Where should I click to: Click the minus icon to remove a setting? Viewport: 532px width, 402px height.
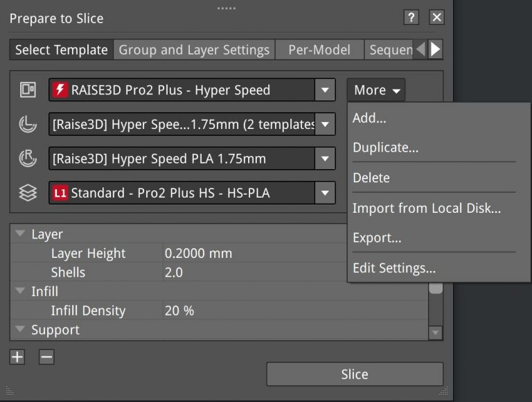tap(46, 357)
